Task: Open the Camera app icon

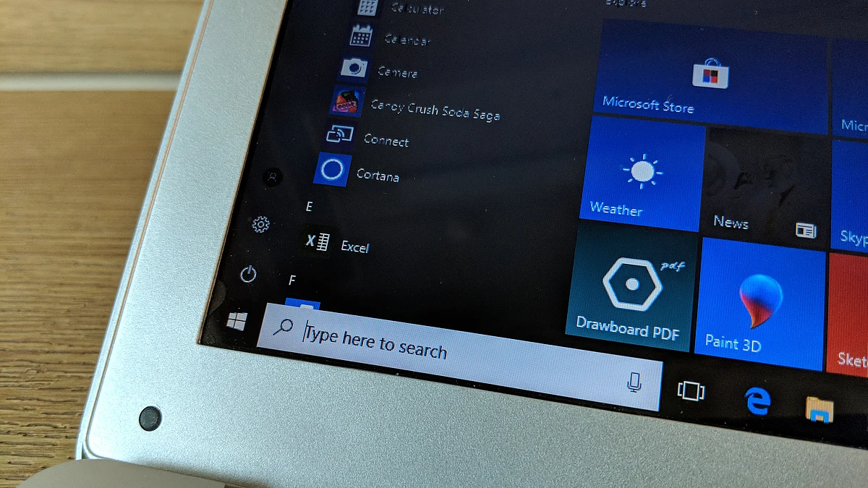Action: (354, 68)
